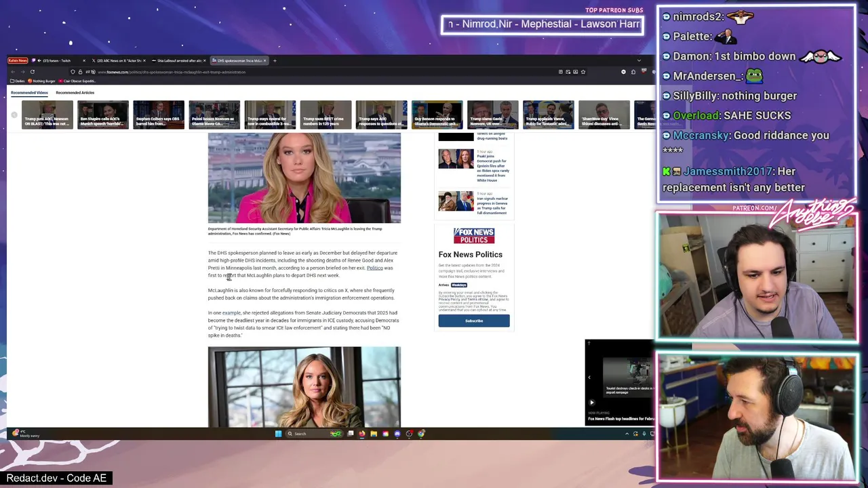
Task: Open OBS Studio from the taskbar
Action: point(409,434)
